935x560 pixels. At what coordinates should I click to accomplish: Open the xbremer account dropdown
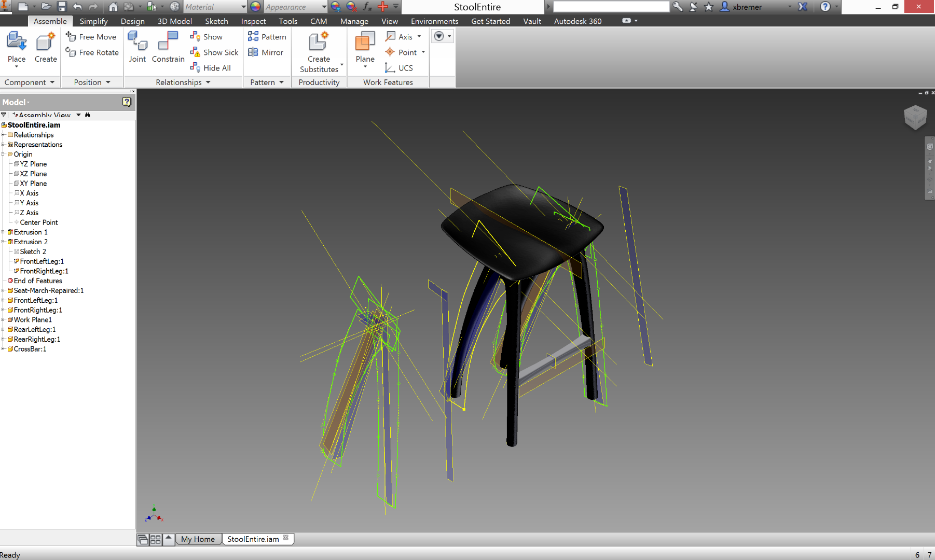point(790,7)
